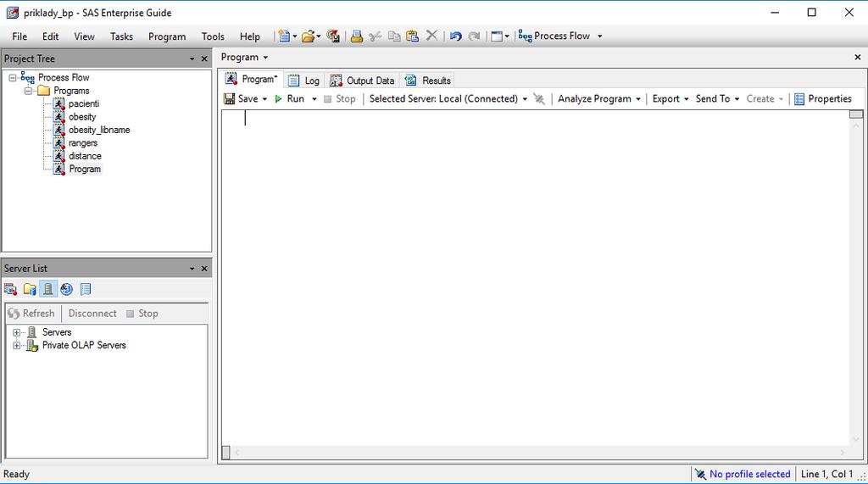The width and height of the screenshot is (868, 484).
Task: Select the notes list icon in Server List pane
Action: coord(86,289)
